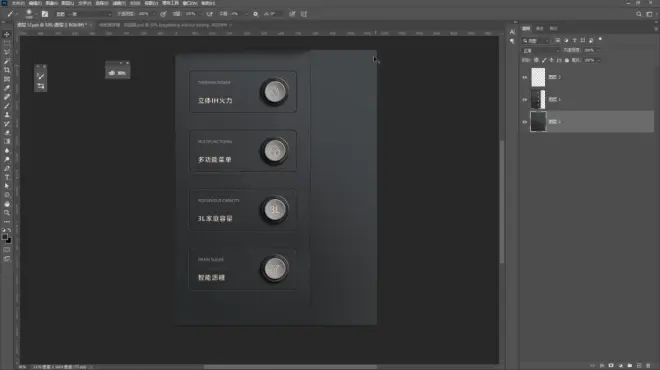Click the foreground color swatch
The height and width of the screenshot is (370, 660).
pos(5,237)
